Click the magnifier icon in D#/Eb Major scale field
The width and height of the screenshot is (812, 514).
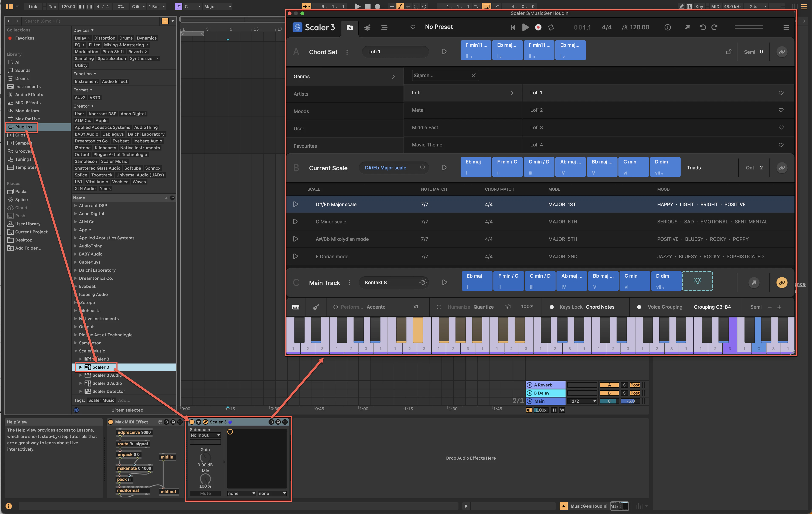(x=423, y=167)
